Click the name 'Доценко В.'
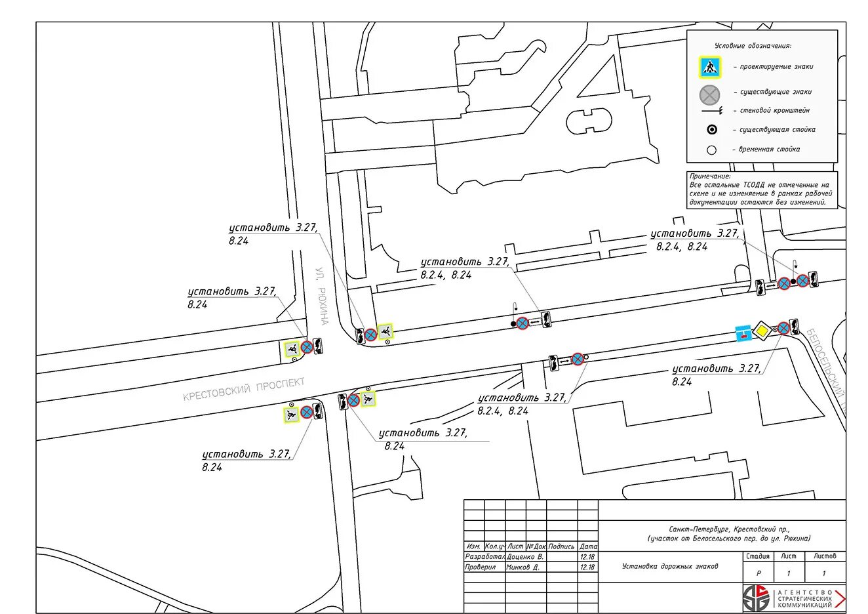This screenshot has width=868, height=614. point(525,557)
